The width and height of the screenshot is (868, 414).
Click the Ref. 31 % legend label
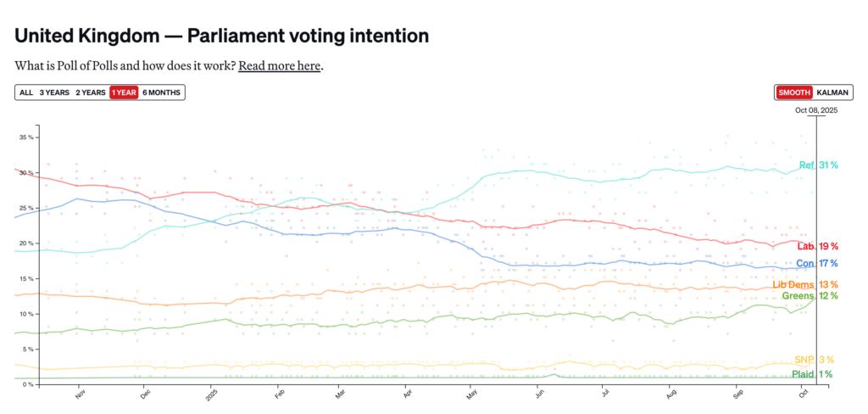tap(818, 165)
